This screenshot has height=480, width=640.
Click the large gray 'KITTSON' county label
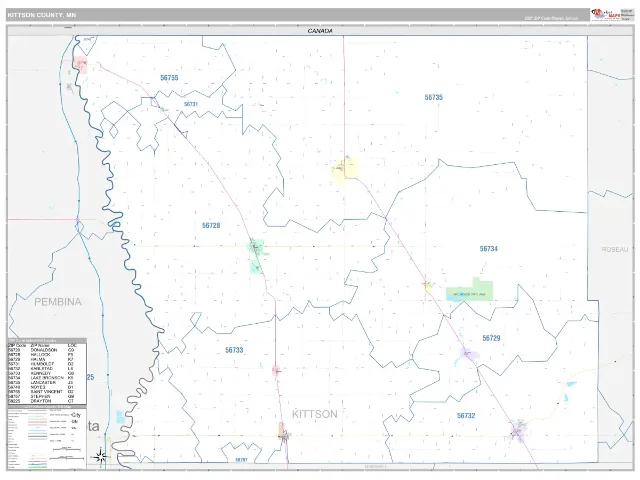[x=315, y=414]
